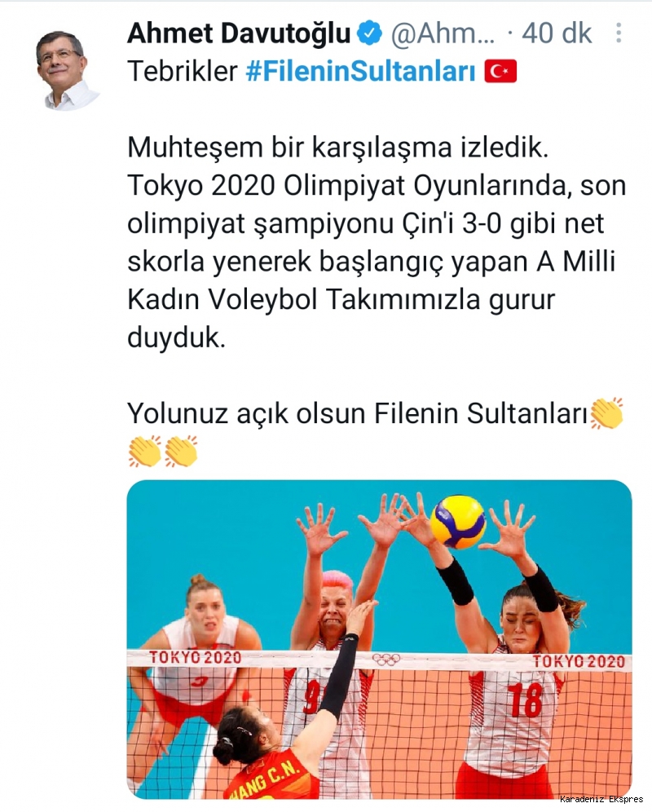652x812 pixels.
Task: Click the Yolunuz açık olsun text line
Action: coord(357,413)
